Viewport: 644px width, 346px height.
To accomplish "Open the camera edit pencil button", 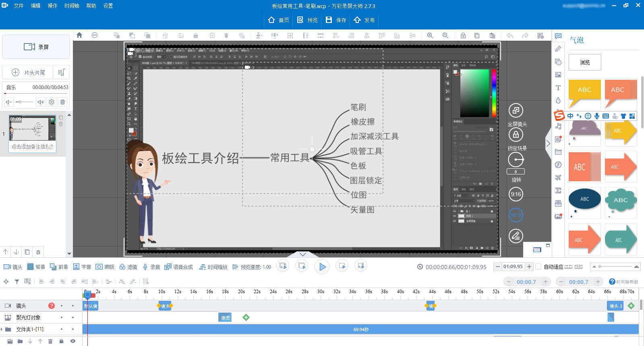I will point(516,236).
